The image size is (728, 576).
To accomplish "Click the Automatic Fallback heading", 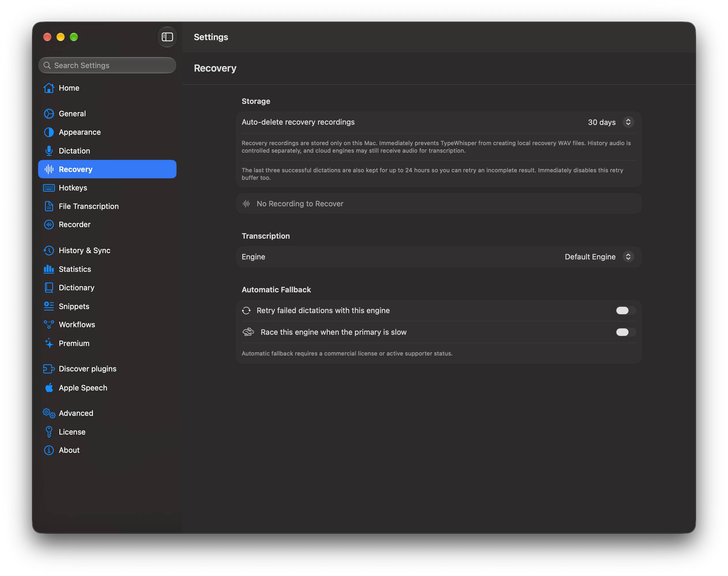I will click(276, 290).
